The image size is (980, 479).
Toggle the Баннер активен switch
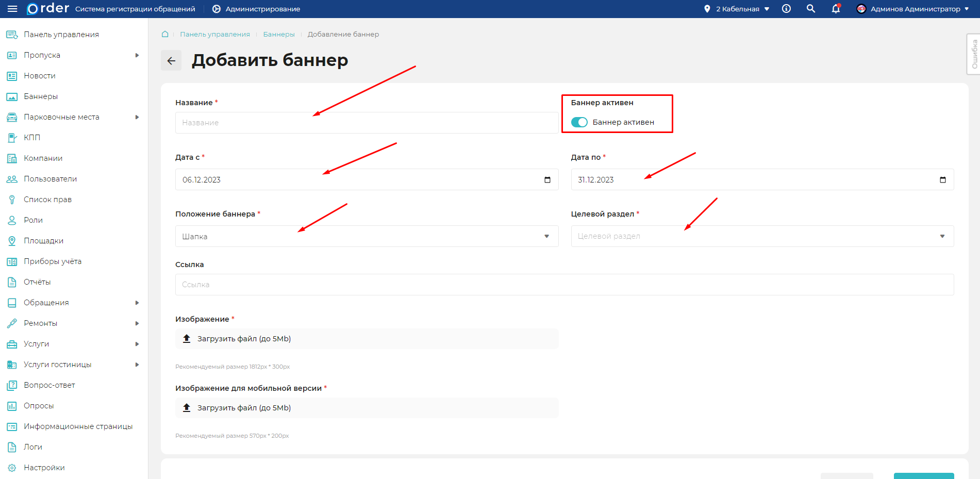point(579,122)
